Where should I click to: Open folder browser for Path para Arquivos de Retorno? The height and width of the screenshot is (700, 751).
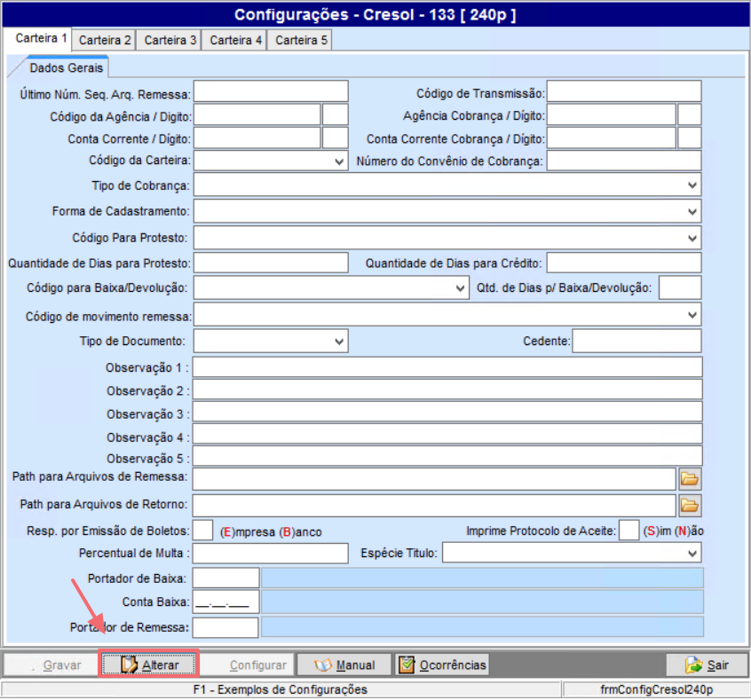click(x=690, y=505)
